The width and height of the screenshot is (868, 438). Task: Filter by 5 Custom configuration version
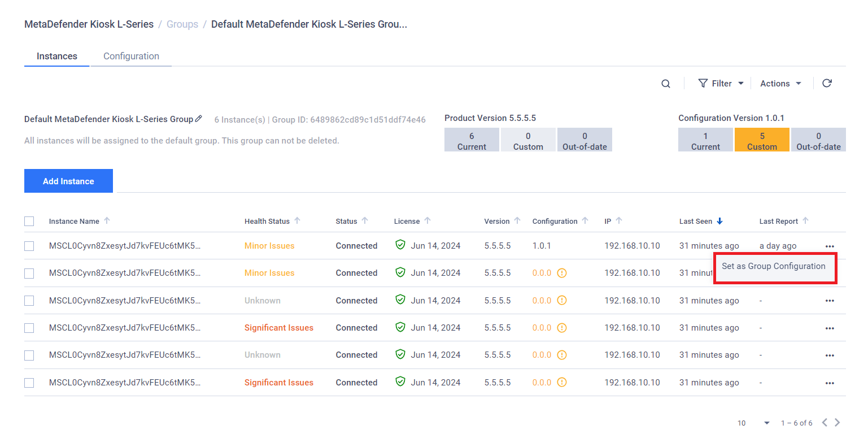click(762, 140)
